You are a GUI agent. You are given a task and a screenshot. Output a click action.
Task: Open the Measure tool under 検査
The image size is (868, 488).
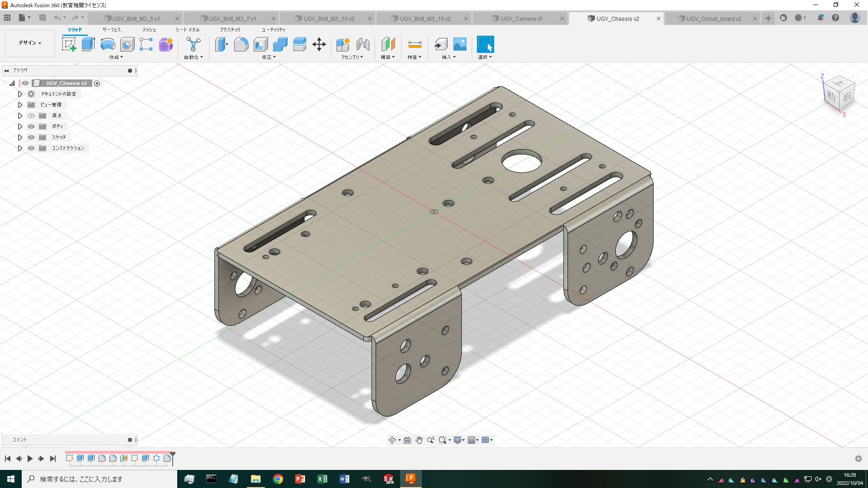(x=414, y=45)
